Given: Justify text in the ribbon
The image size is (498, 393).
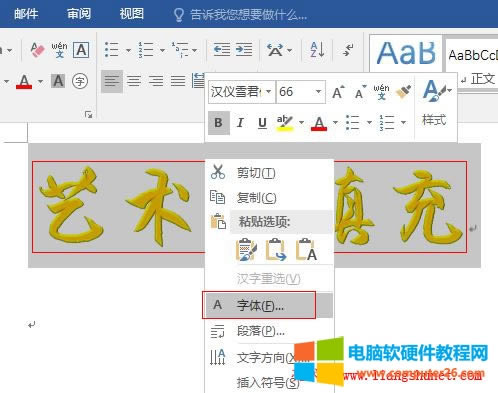Looking at the screenshot, I should (x=178, y=81).
